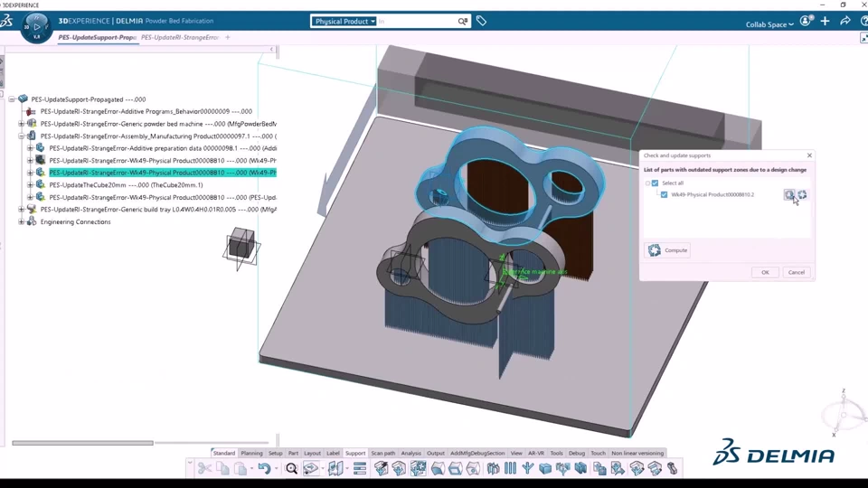The width and height of the screenshot is (868, 488).
Task: Click Cancel in Check and update supports
Action: tap(796, 272)
